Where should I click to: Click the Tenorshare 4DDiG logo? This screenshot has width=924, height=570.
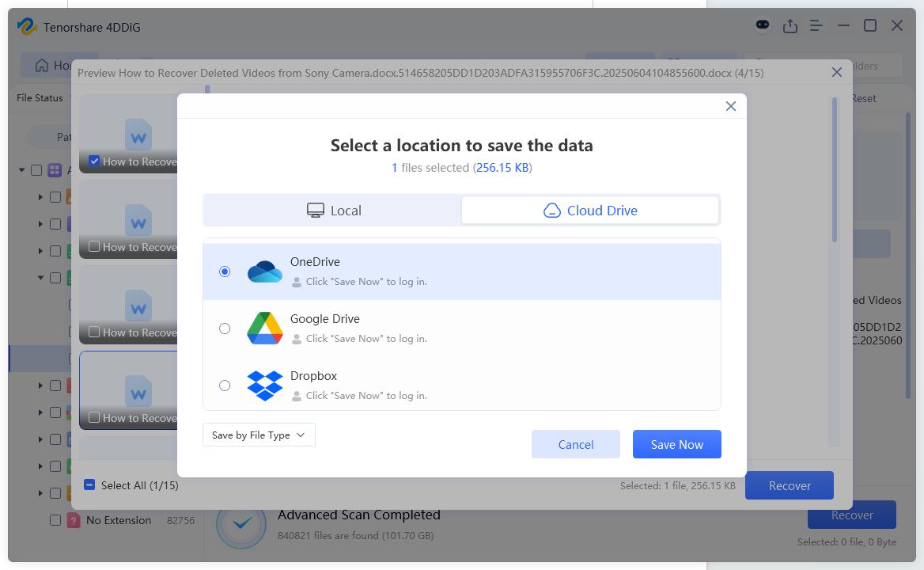[27, 27]
